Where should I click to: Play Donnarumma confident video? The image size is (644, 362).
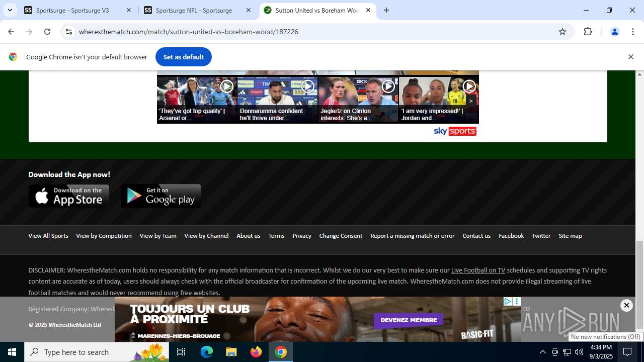(x=277, y=99)
